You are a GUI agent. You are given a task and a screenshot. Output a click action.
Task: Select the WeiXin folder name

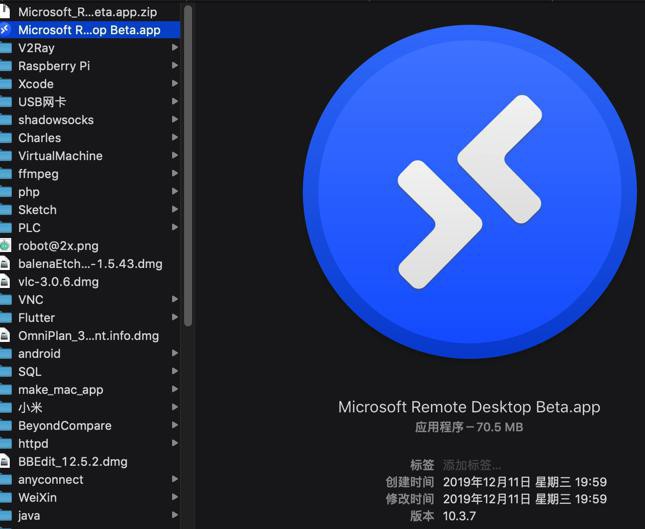click(37, 497)
